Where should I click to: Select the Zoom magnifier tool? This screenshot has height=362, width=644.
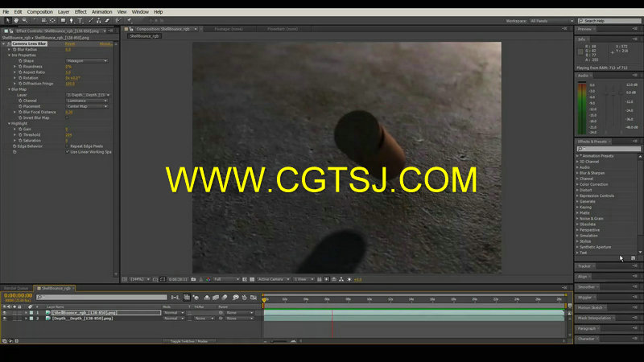pyautogui.click(x=25, y=20)
